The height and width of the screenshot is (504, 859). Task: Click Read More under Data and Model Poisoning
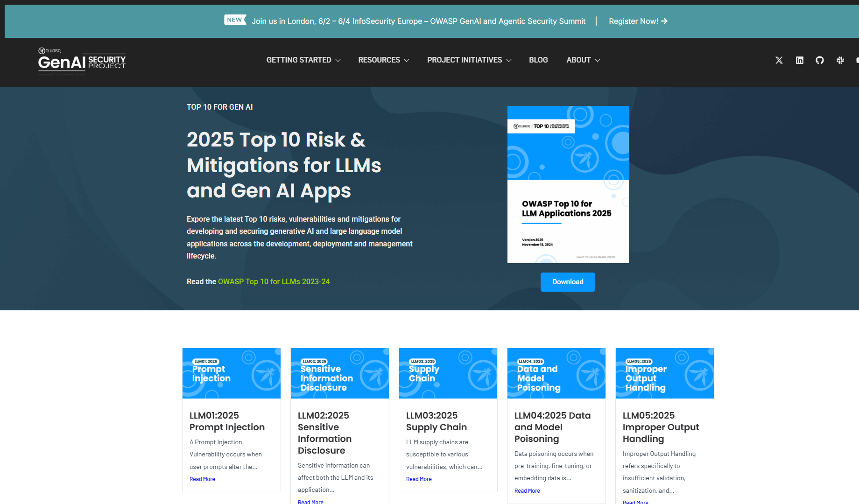pos(527,491)
